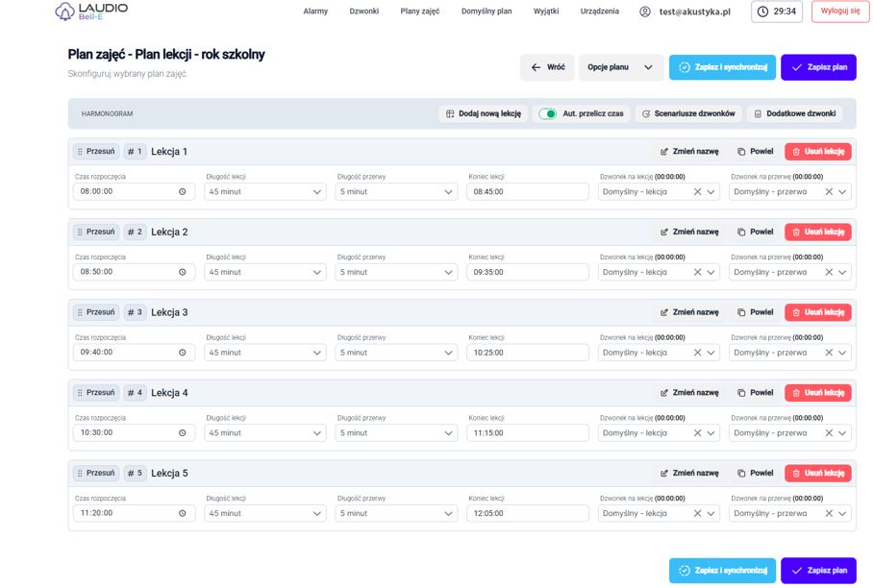Open the Opcje planu dropdown
873x588 pixels.
pos(620,67)
